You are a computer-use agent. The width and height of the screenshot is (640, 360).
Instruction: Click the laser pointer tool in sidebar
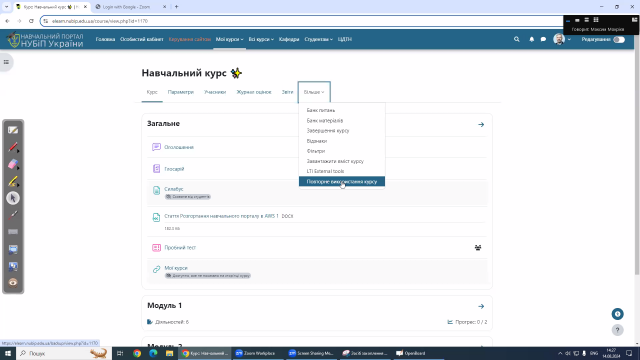(13, 215)
